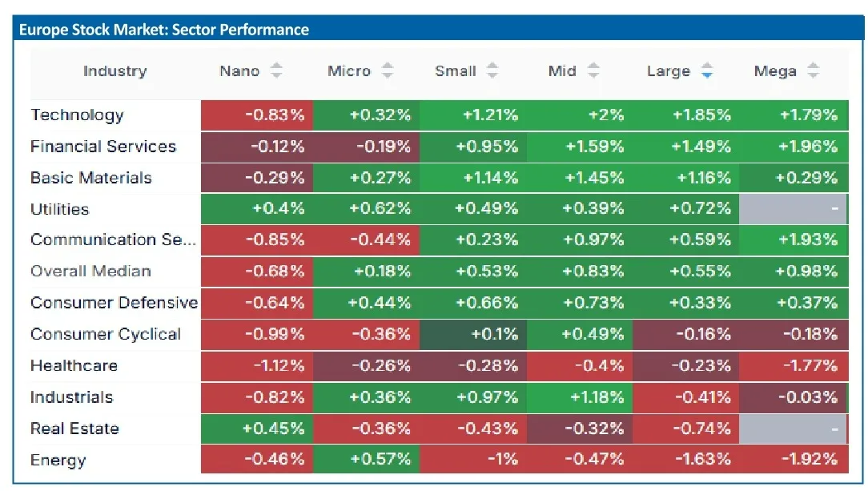
Task: Click the Micro column sort icon
Action: coord(388,70)
